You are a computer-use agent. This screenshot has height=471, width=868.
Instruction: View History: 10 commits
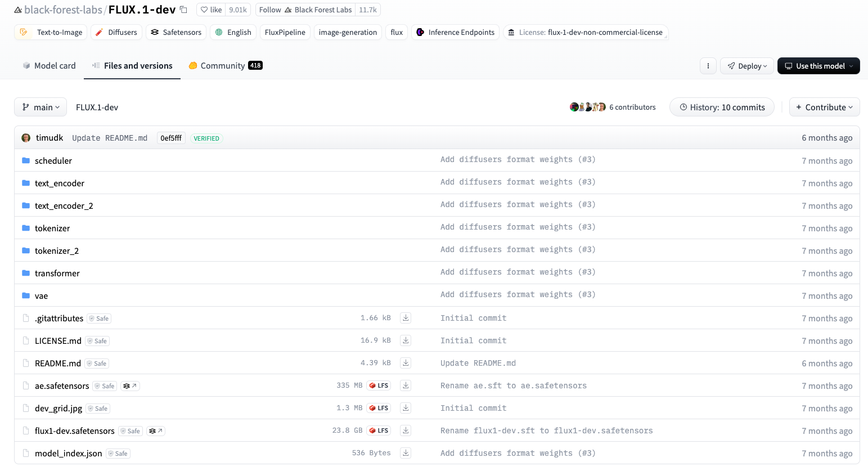(722, 107)
